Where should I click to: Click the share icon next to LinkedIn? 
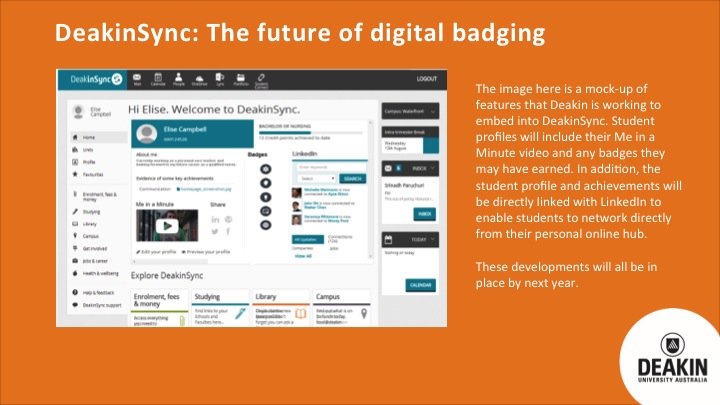tap(228, 219)
